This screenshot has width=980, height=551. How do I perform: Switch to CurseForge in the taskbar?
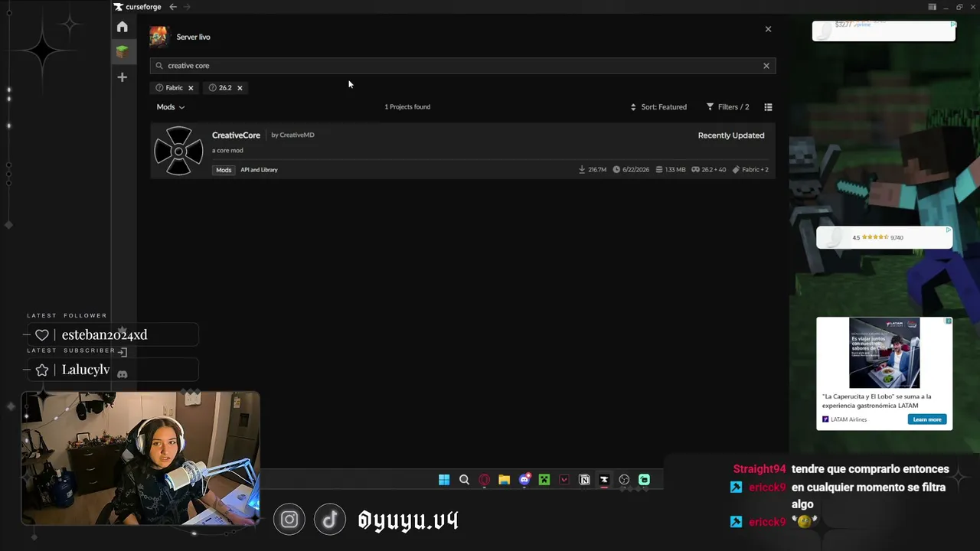point(604,480)
